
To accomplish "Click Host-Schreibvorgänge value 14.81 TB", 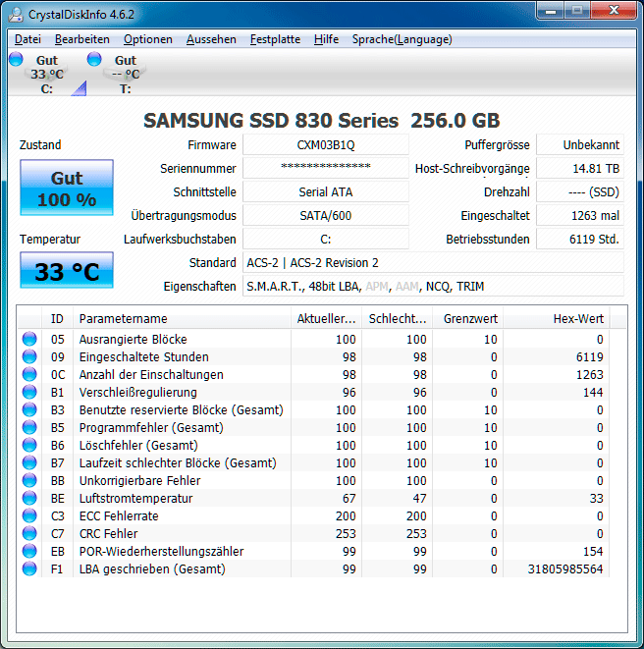I will coord(580,169).
